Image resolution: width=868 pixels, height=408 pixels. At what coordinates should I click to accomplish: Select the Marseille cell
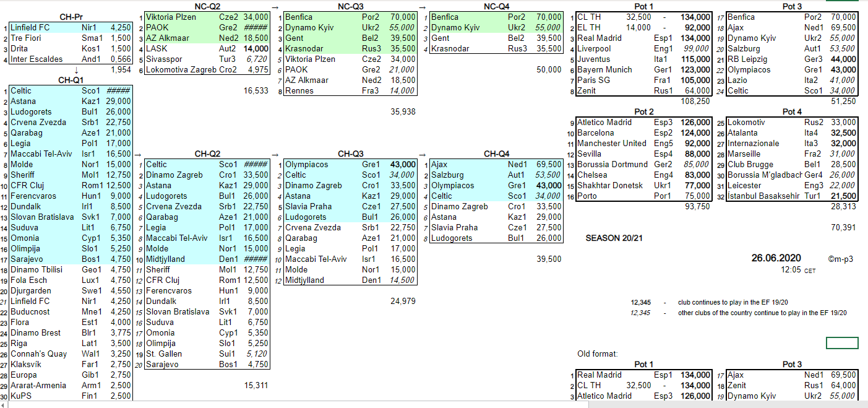point(744,154)
